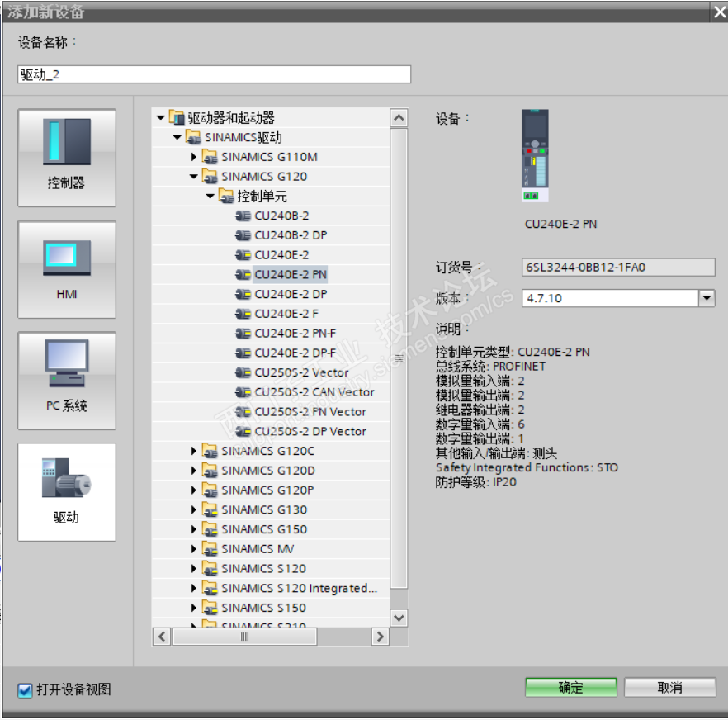Image resolution: width=728 pixels, height=720 pixels.
Task: Select the HMI device category button
Action: click(x=67, y=269)
